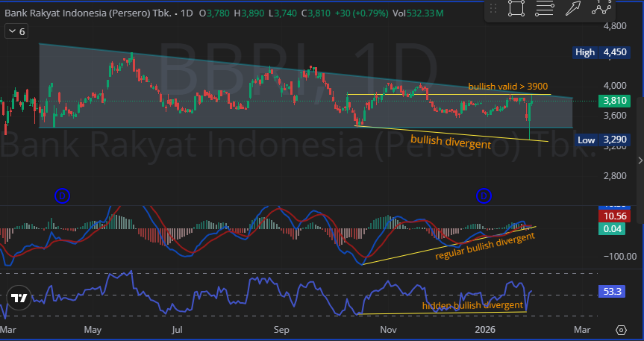Select the 'bullish valid > 3900' annotation
Image resolution: width=644 pixels, height=341 pixels.
[x=508, y=87]
